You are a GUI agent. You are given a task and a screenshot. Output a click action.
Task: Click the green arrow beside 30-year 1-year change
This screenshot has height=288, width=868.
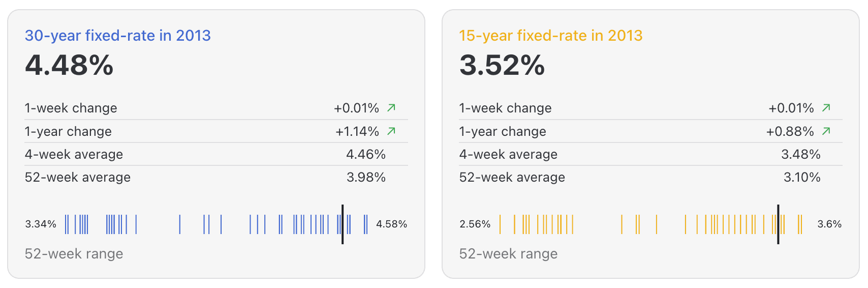pyautogui.click(x=391, y=131)
